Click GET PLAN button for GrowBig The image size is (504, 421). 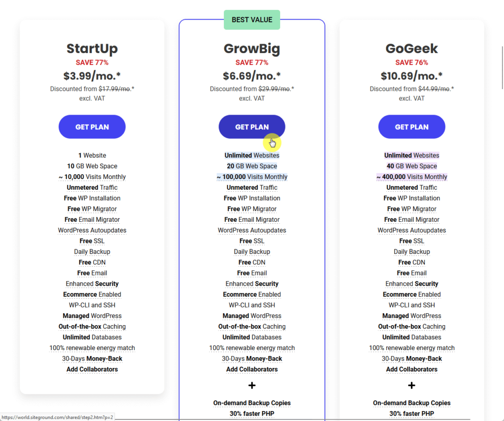point(252,127)
